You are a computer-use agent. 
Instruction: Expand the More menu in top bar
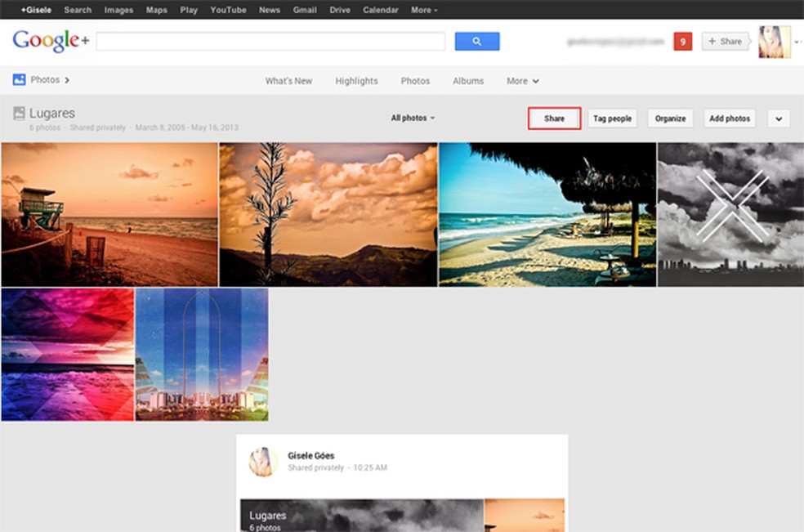pyautogui.click(x=423, y=10)
